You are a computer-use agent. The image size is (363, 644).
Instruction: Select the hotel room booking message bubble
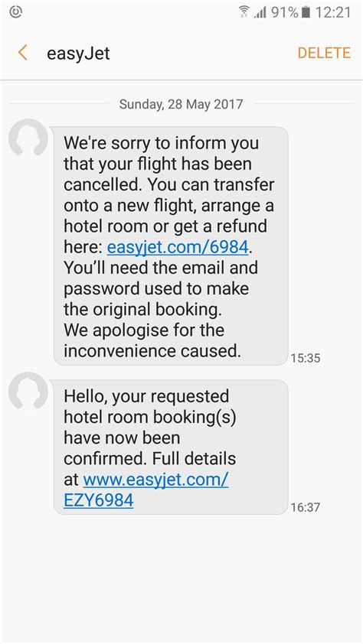171,447
